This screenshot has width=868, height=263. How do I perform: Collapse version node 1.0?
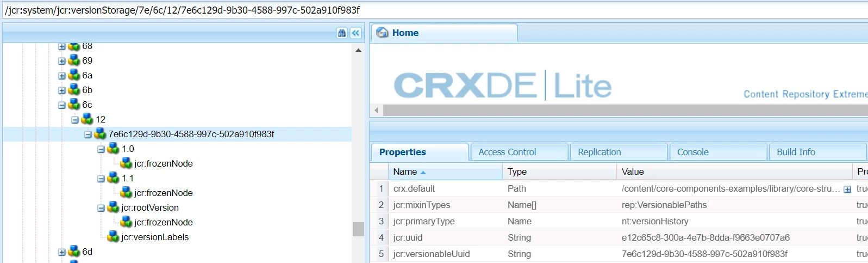pos(101,149)
